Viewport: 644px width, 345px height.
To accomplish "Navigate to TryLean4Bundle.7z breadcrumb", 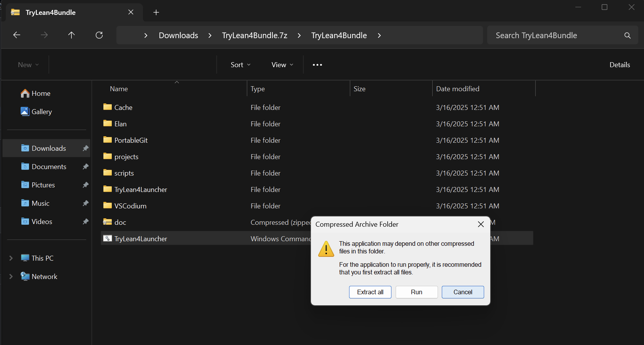I will 254,35.
